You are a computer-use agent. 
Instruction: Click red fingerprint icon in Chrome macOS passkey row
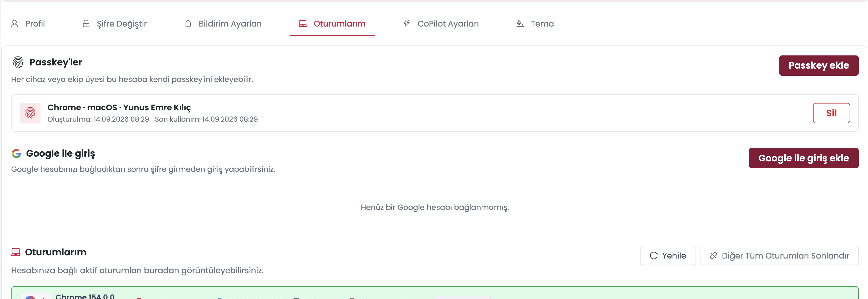(x=30, y=113)
